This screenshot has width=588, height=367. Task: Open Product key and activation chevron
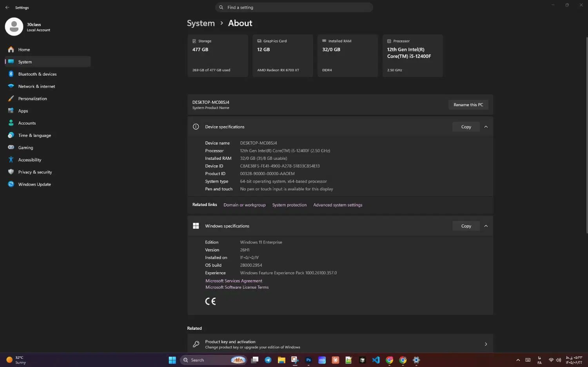(486, 344)
